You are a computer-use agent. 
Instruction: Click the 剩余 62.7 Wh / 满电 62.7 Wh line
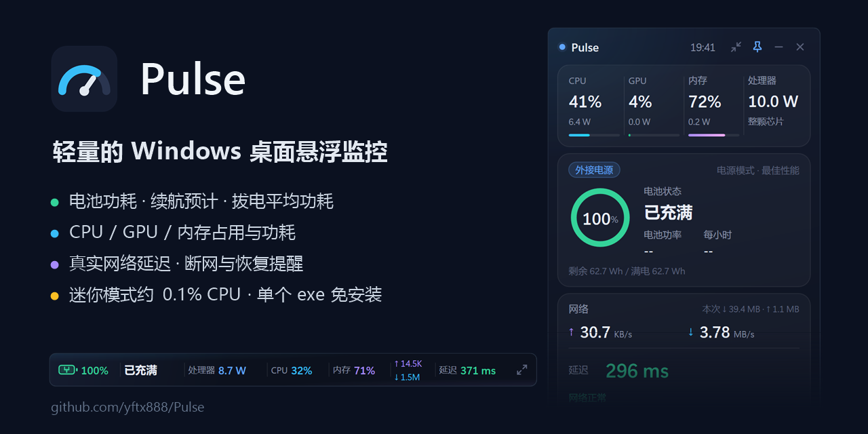(x=627, y=271)
